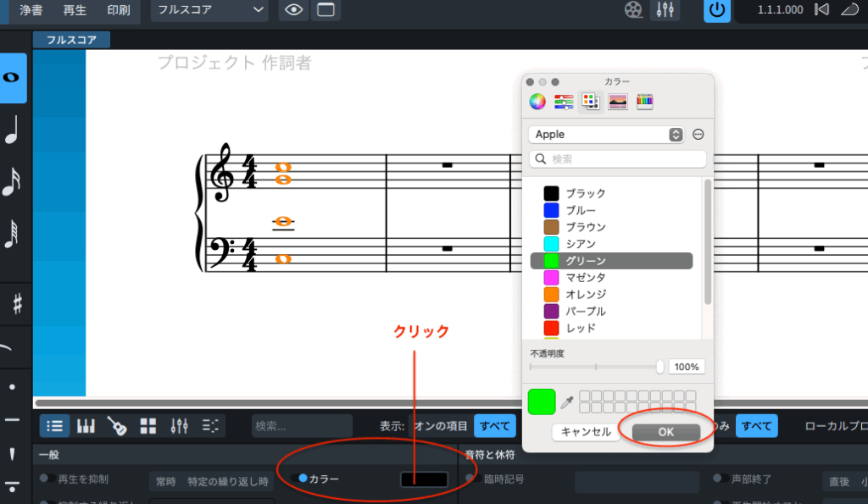Enable the 声部終了 property switch
868x504 pixels.
pos(720,479)
